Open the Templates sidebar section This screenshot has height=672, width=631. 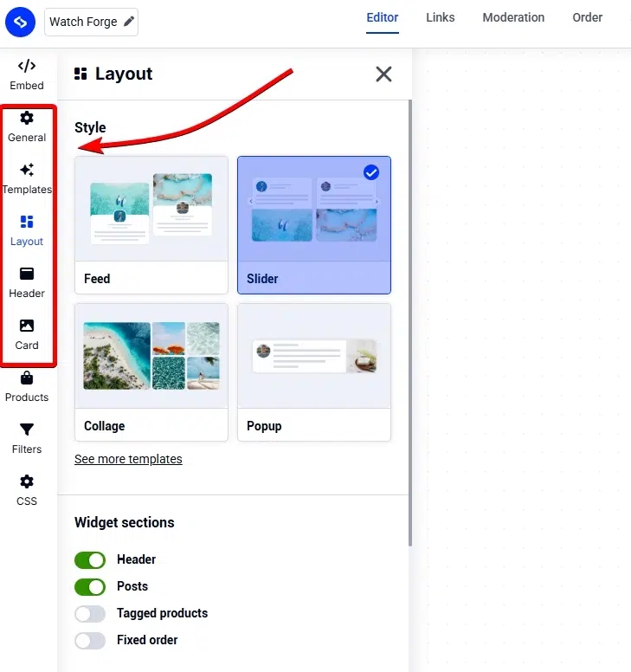click(27, 179)
